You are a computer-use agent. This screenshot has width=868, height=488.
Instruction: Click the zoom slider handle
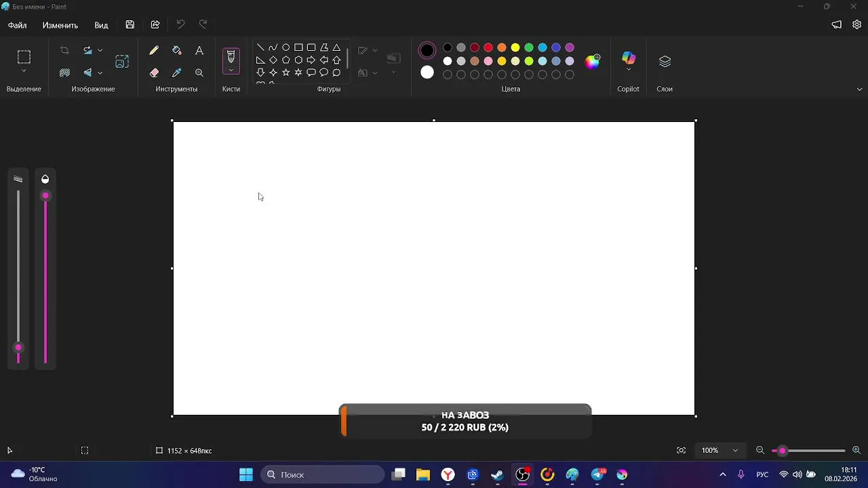click(782, 451)
